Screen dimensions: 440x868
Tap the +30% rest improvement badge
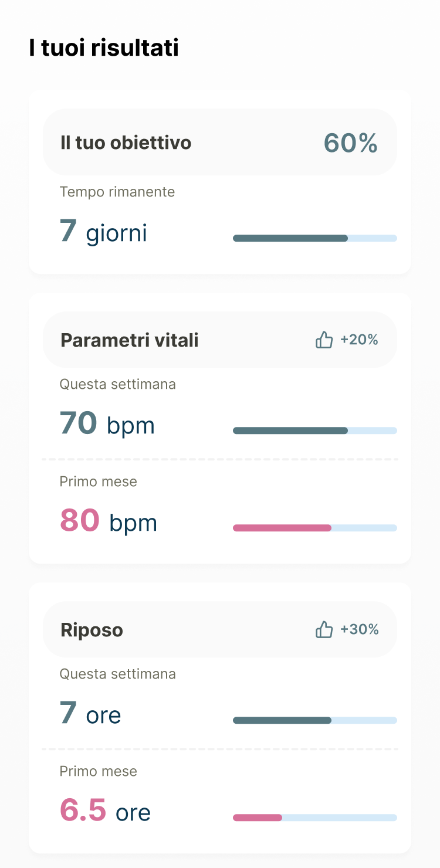(359, 629)
